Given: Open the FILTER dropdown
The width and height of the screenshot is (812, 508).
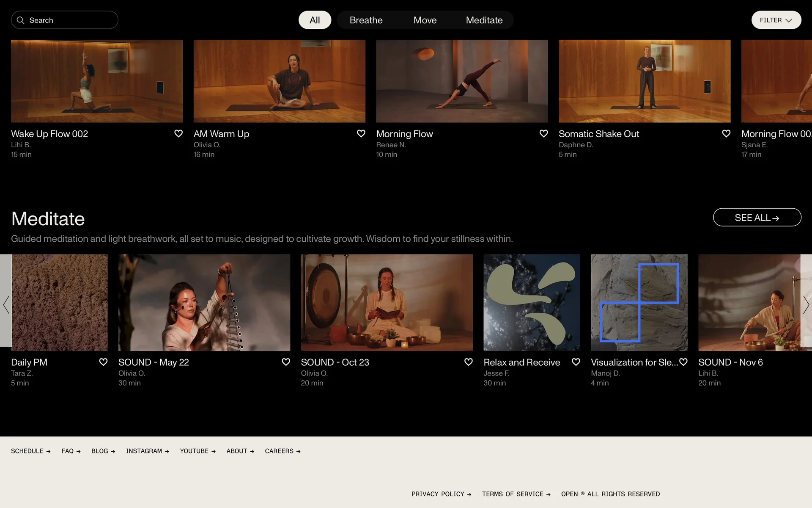Looking at the screenshot, I should [x=771, y=20].
